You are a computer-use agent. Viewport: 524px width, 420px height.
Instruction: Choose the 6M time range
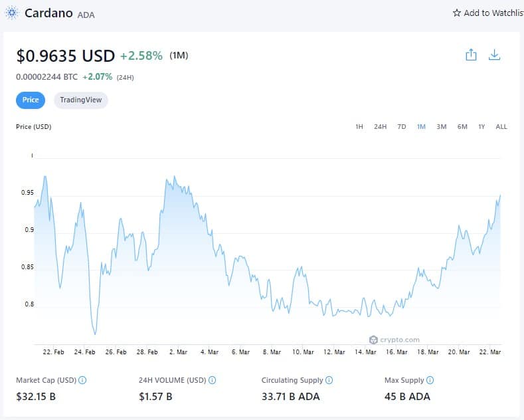click(x=462, y=127)
